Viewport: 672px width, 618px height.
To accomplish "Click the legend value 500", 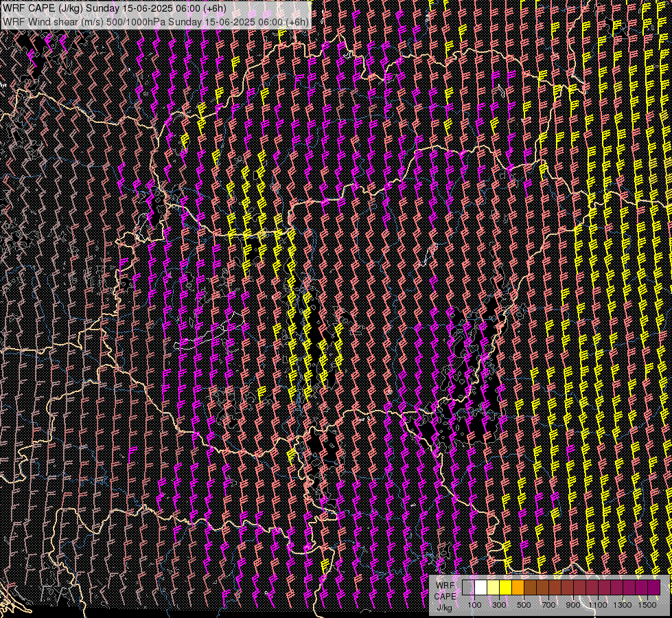I will pos(524,605).
